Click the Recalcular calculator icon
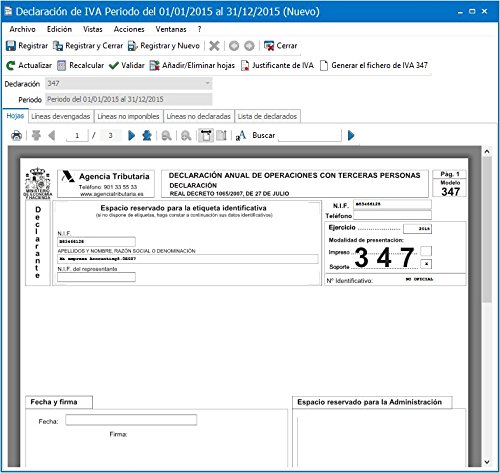500x473 pixels. [x=61, y=65]
